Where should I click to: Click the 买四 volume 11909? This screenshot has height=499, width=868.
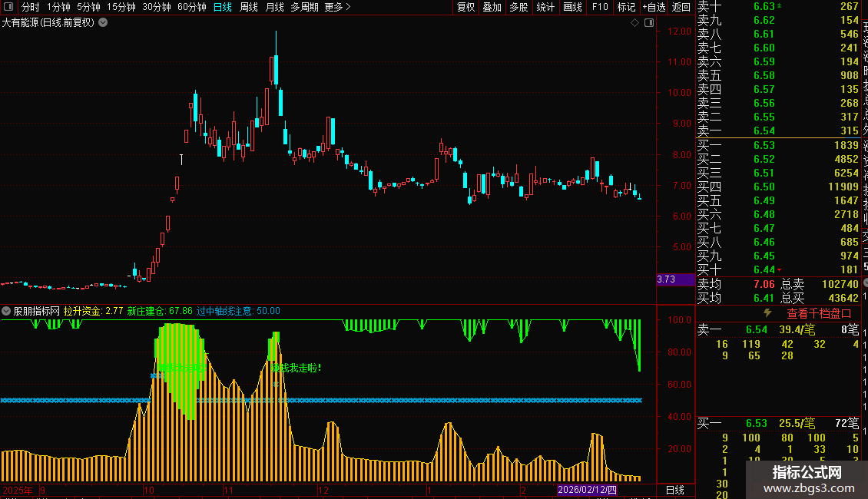coord(843,187)
